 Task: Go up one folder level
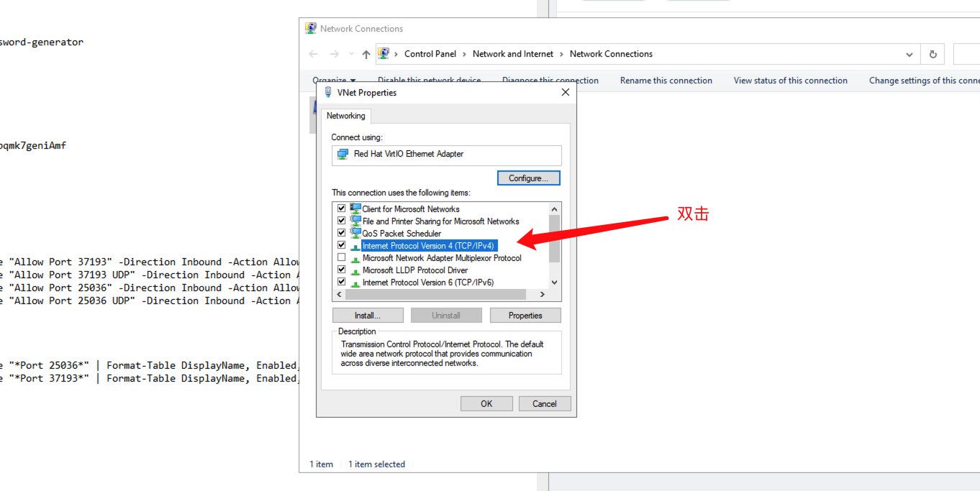tap(366, 54)
